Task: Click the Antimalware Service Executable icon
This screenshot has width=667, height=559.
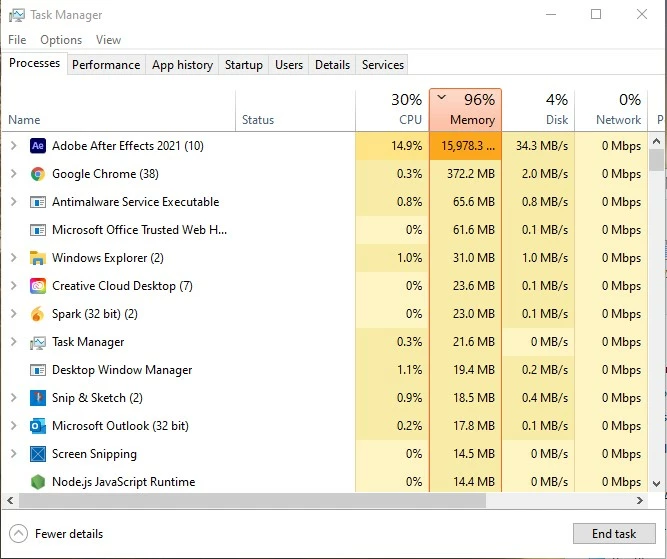Action: click(x=37, y=202)
